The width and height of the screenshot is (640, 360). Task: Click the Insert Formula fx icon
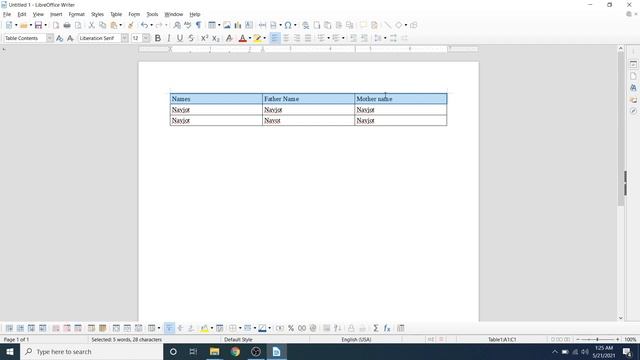(387, 328)
